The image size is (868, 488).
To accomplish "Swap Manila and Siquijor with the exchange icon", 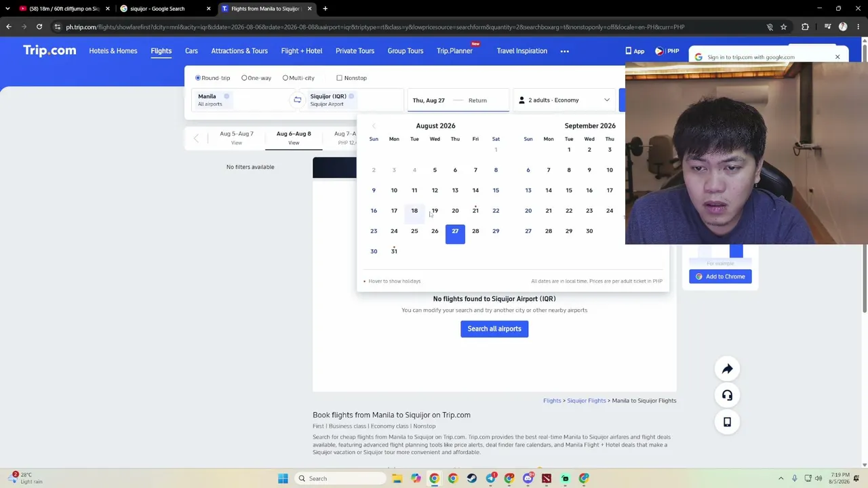I will [297, 100].
